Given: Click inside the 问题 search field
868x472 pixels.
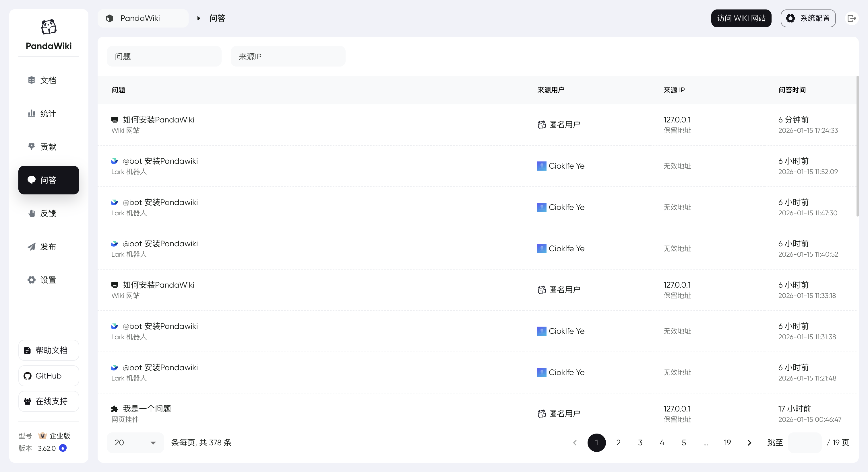Looking at the screenshot, I should pyautogui.click(x=164, y=56).
